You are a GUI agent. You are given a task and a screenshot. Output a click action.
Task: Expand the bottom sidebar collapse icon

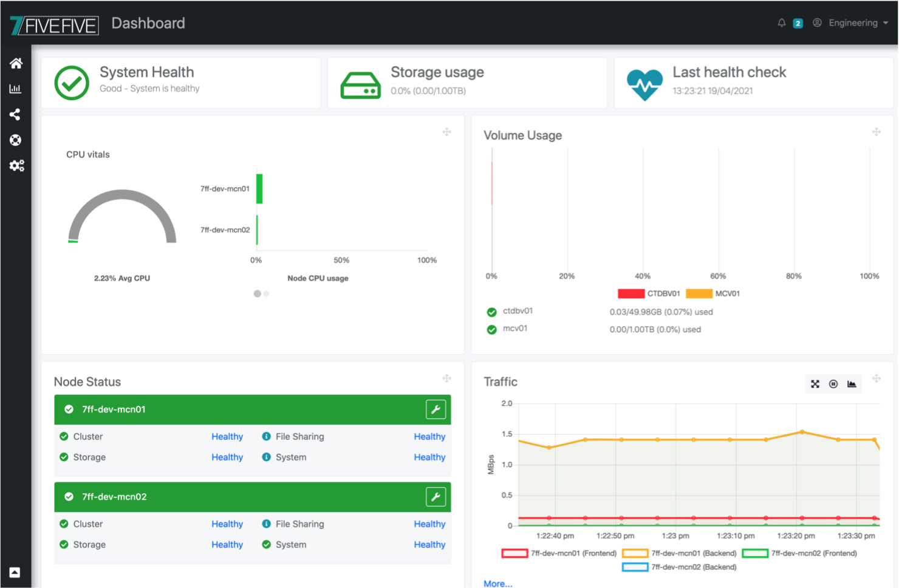pos(15,572)
